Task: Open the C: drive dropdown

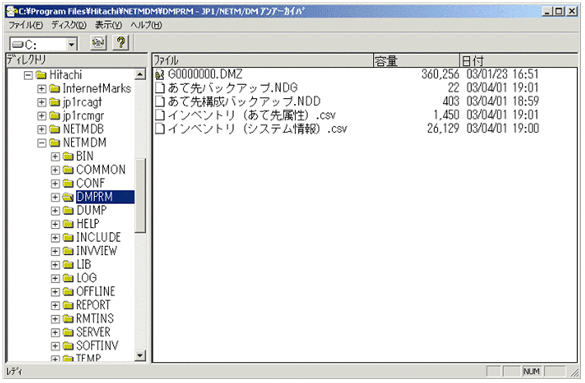Action: coord(71,44)
